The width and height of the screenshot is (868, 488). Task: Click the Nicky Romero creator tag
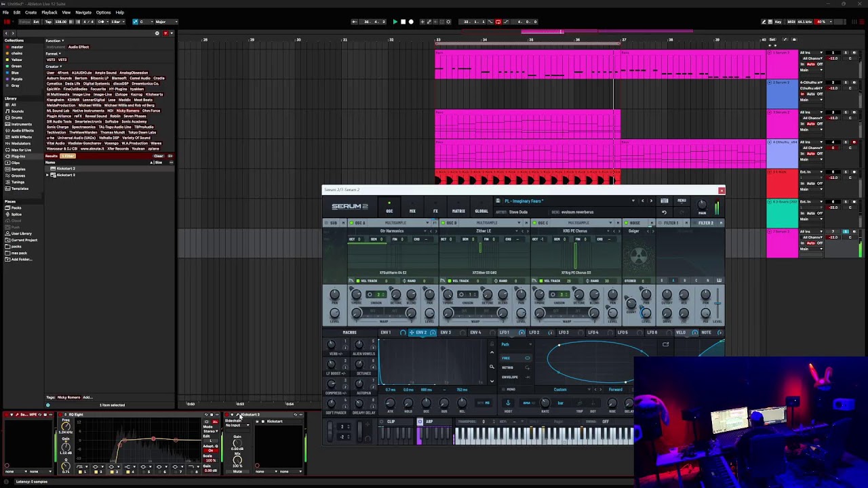[x=130, y=110]
